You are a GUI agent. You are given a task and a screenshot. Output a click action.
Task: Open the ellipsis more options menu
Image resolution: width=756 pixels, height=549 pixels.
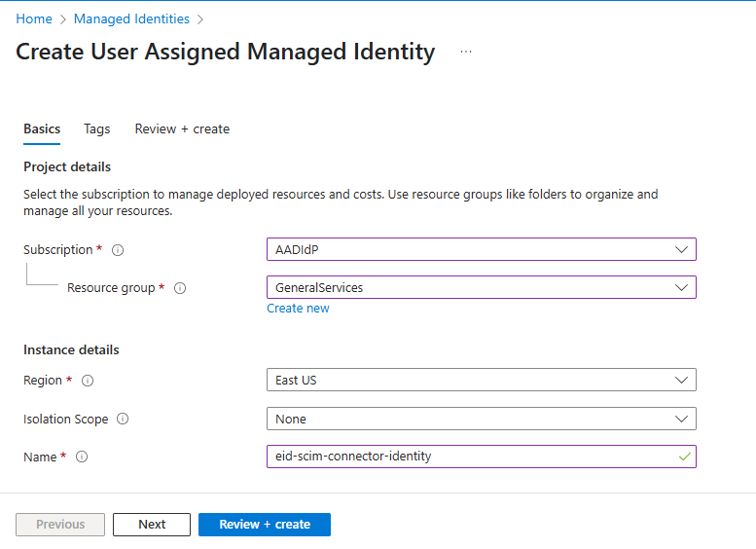[x=466, y=53]
